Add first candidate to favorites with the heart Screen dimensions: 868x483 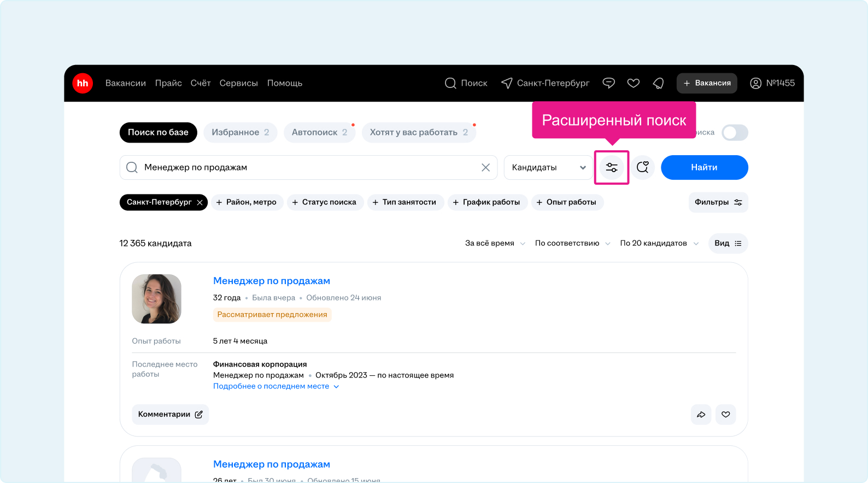click(x=726, y=415)
